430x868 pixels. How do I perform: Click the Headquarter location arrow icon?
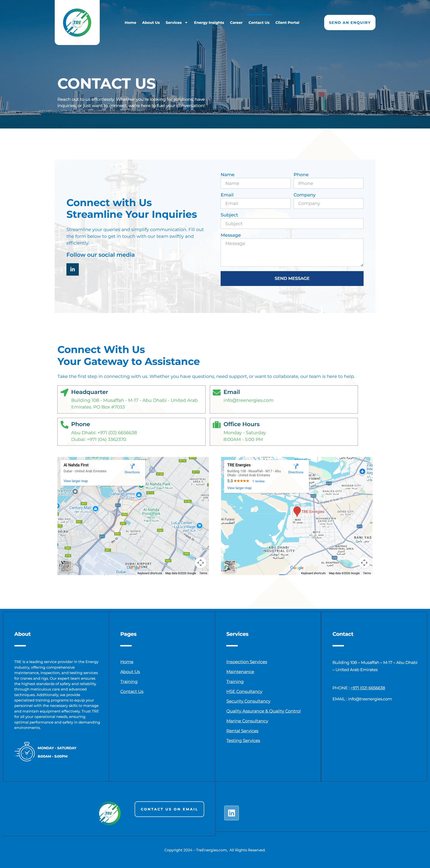coord(64,393)
